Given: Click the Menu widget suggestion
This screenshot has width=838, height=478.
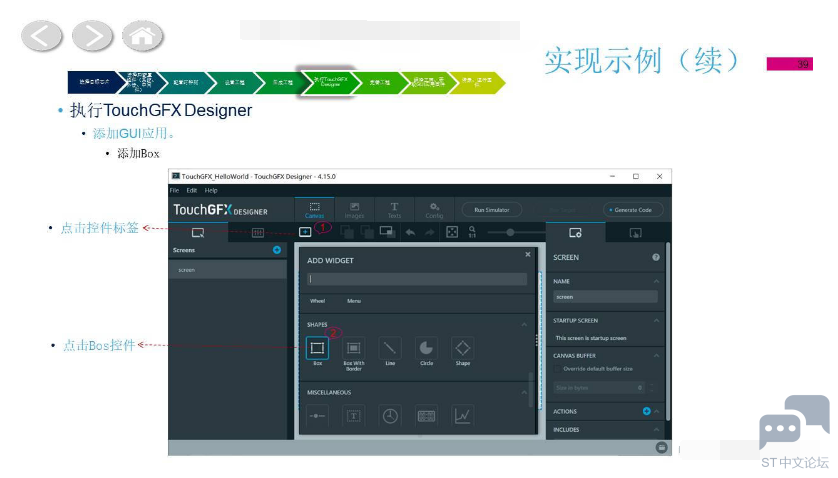Looking at the screenshot, I should coord(354,301).
